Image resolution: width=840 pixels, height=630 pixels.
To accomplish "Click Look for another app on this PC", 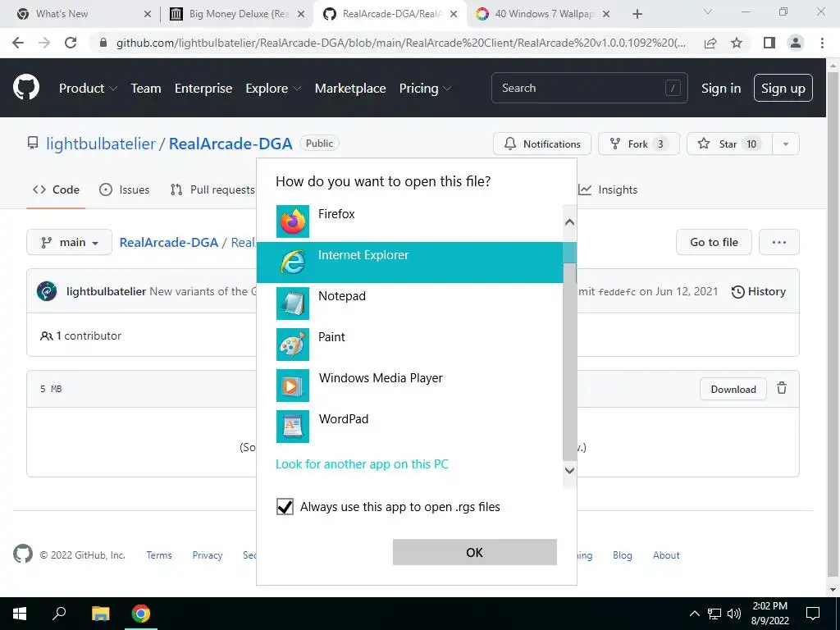I will 362,464.
